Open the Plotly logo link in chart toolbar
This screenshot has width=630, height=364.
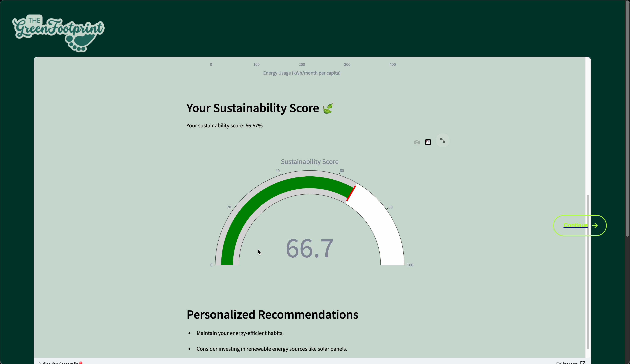coord(428,142)
